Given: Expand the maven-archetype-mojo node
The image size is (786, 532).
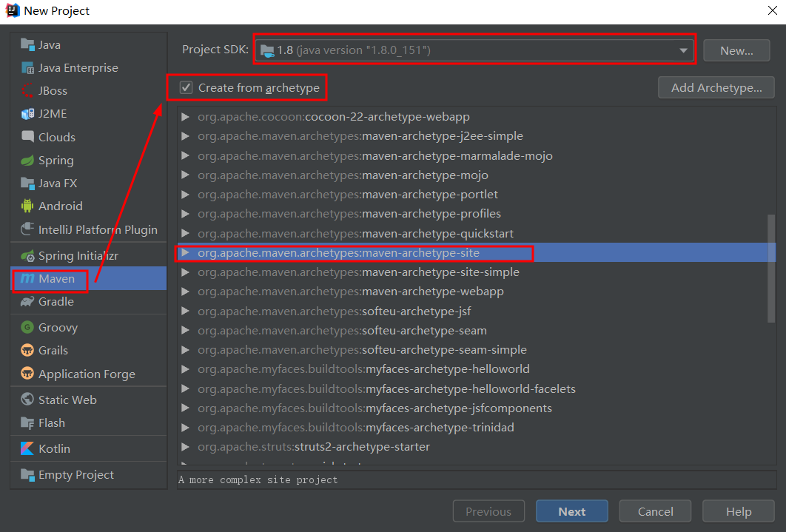Looking at the screenshot, I should pos(186,175).
